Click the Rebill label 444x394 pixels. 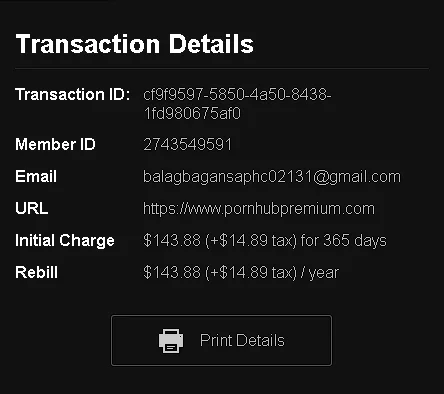coord(37,272)
